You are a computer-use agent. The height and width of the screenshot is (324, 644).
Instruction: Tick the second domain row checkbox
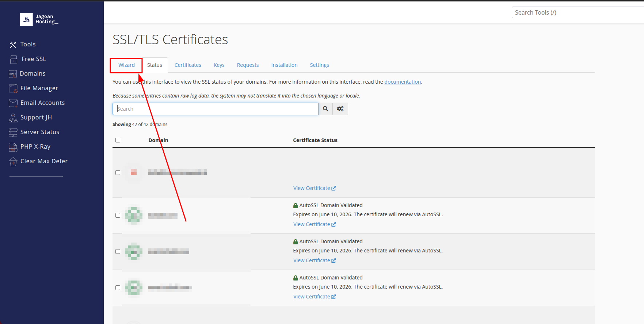tap(118, 216)
